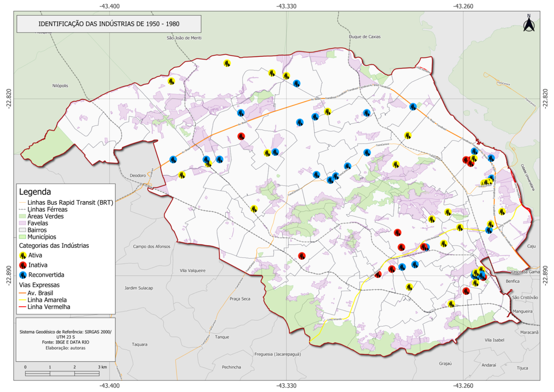Click the Duque de Caxias label
This screenshot has width=554, height=392.
(x=364, y=37)
